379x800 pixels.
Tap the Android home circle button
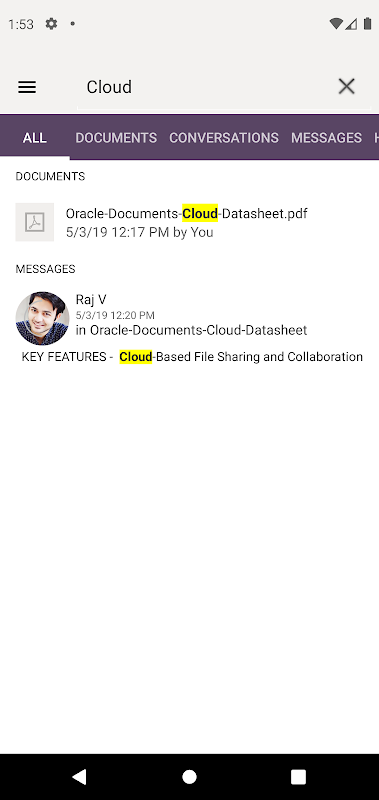[x=189, y=777]
